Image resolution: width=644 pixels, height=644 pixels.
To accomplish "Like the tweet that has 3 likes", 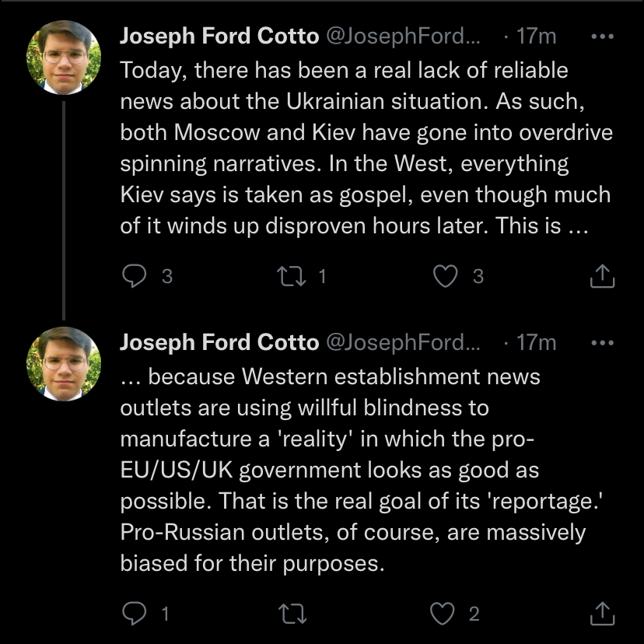I will [x=445, y=276].
